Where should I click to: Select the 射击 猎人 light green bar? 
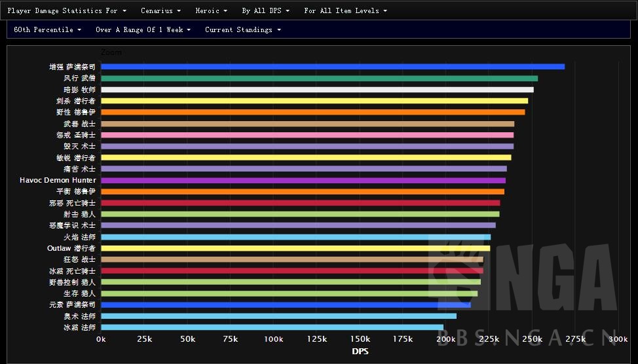pyautogui.click(x=300, y=214)
